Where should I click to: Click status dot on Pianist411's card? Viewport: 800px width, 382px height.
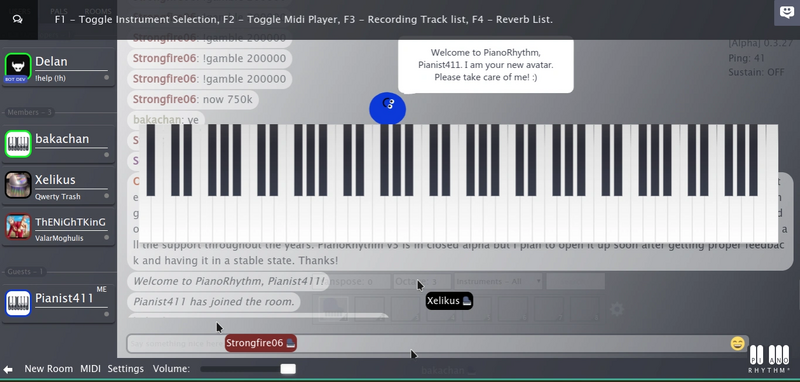click(x=107, y=314)
